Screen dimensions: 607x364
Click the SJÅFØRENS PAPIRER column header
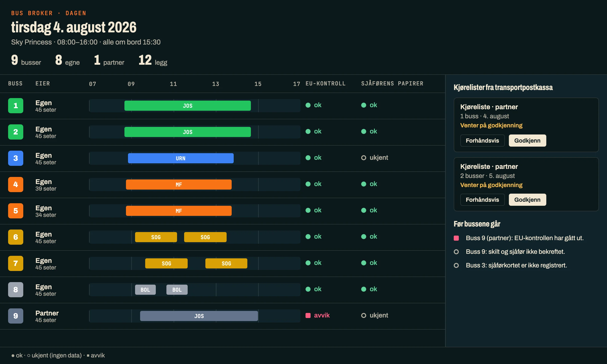pos(392,83)
